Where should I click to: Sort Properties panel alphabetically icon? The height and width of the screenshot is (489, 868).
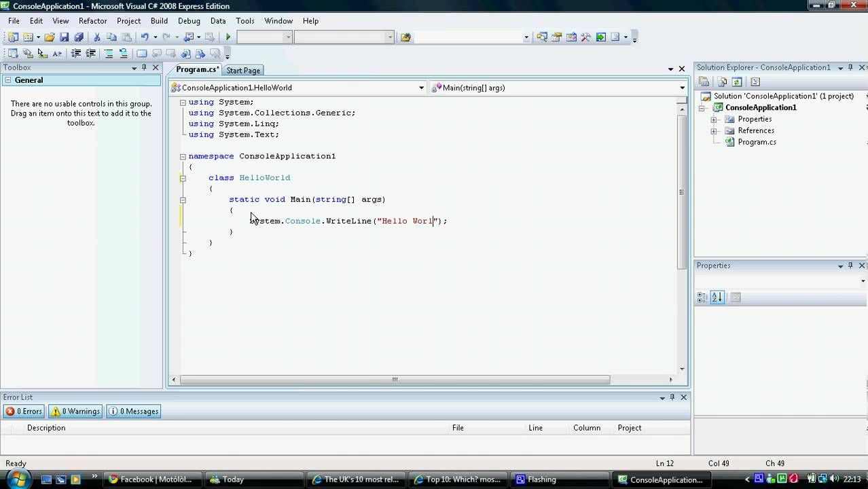pos(717,297)
